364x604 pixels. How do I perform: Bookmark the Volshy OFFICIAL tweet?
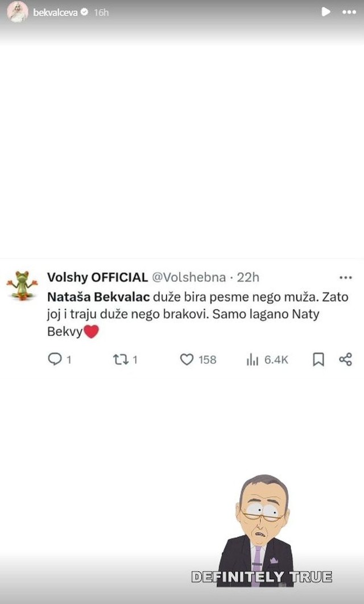pyautogui.click(x=318, y=360)
